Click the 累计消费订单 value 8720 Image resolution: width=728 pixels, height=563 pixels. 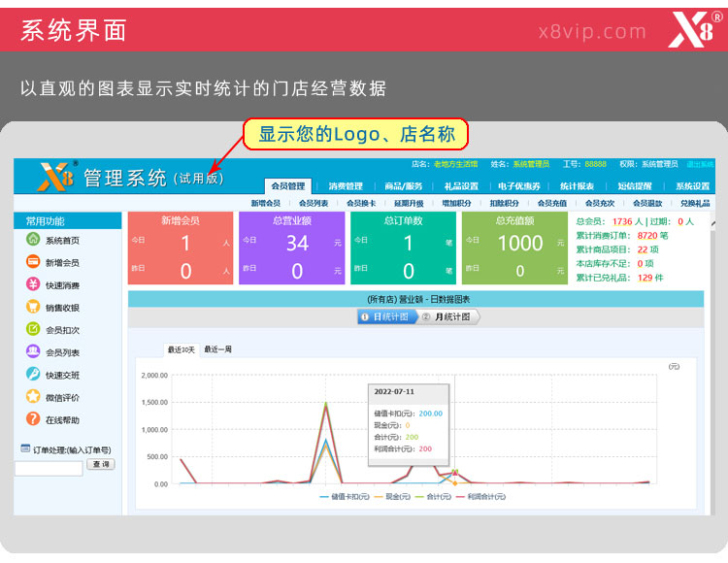647,236
